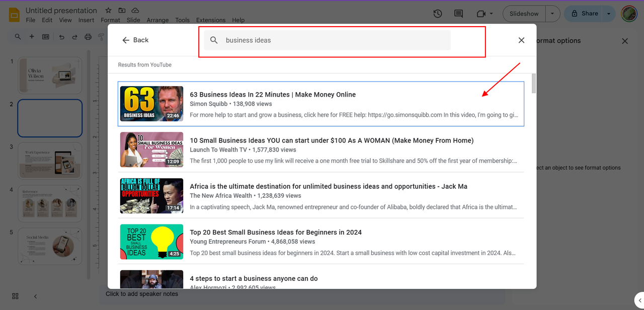The height and width of the screenshot is (310, 644).
Task: Collapse the filmstrip with the chevron
Action: pyautogui.click(x=35, y=296)
